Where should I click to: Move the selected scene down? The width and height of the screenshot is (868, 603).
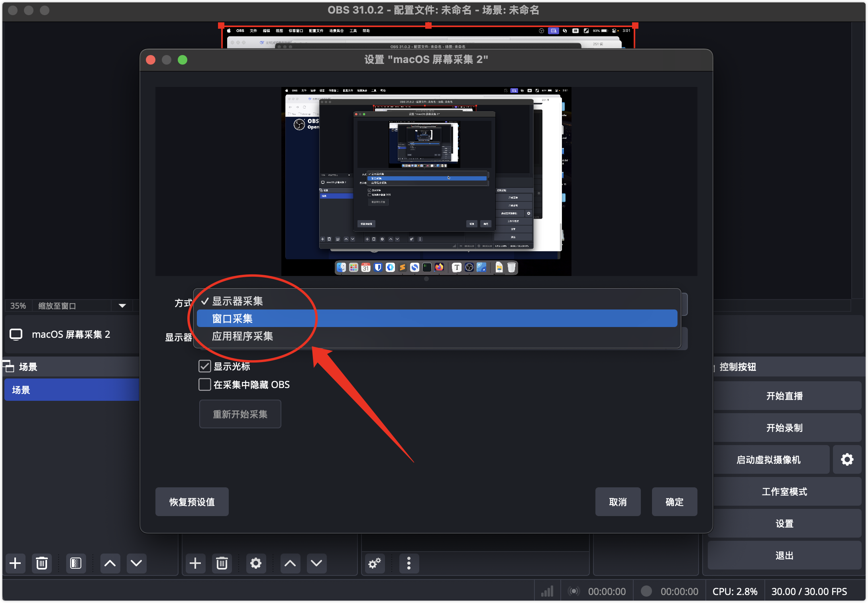tap(136, 563)
